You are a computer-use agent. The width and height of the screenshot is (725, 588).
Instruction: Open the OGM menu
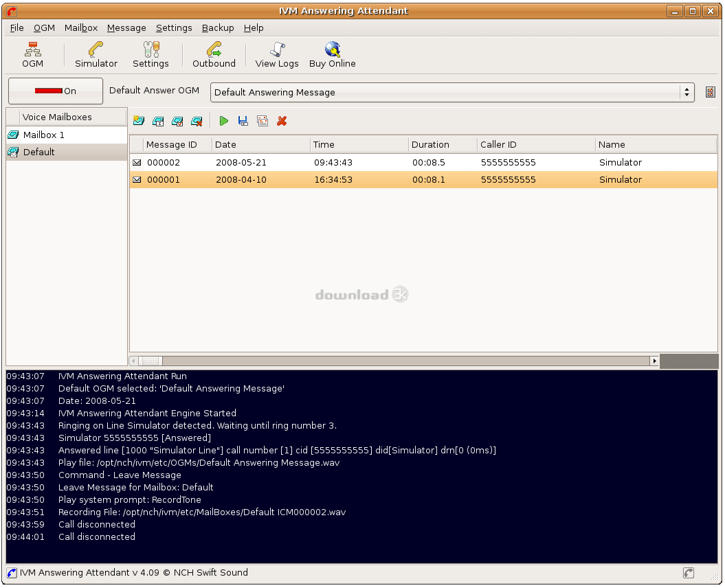tap(45, 27)
